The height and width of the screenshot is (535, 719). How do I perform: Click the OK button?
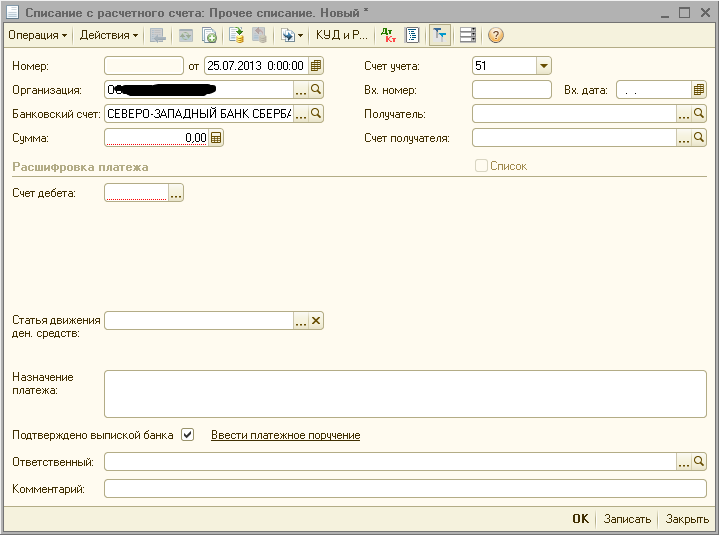(580, 519)
